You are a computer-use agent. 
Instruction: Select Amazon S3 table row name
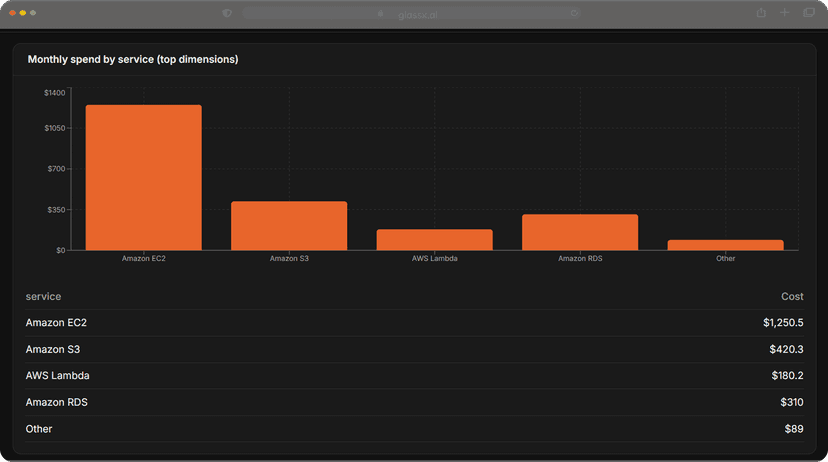tap(53, 350)
